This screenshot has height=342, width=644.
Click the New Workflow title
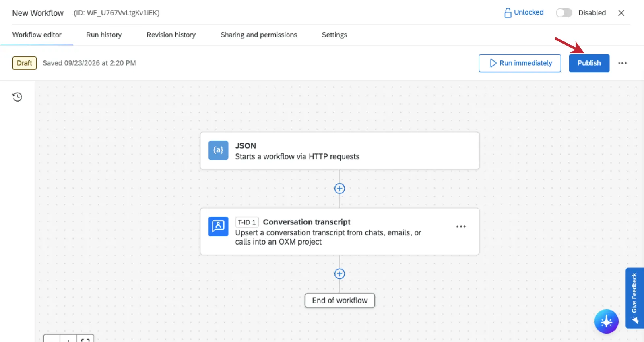pos(38,13)
